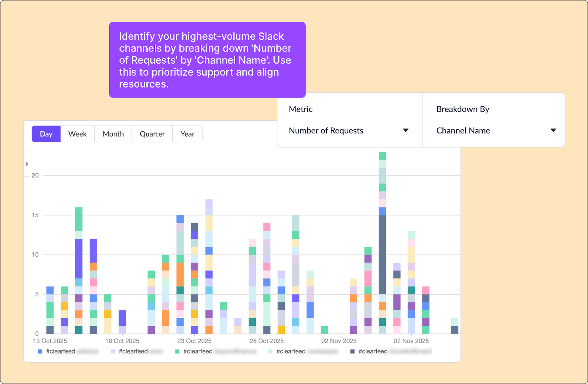This screenshot has height=384, width=588.
Task: Click the light-blue legend color swatch
Action: click(112, 351)
